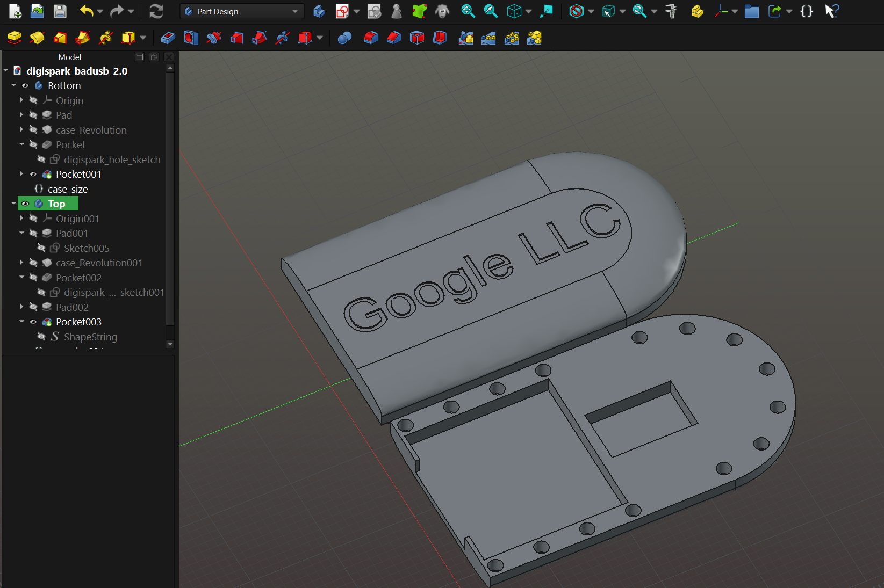Show the hidden digispark_hole_sketch
The image size is (884, 588).
point(41,159)
